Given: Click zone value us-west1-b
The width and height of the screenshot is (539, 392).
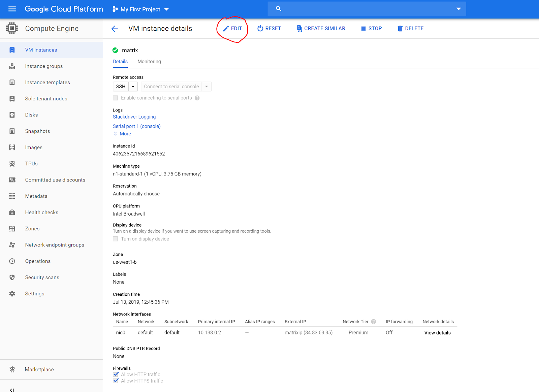Looking at the screenshot, I should pyautogui.click(x=125, y=262).
